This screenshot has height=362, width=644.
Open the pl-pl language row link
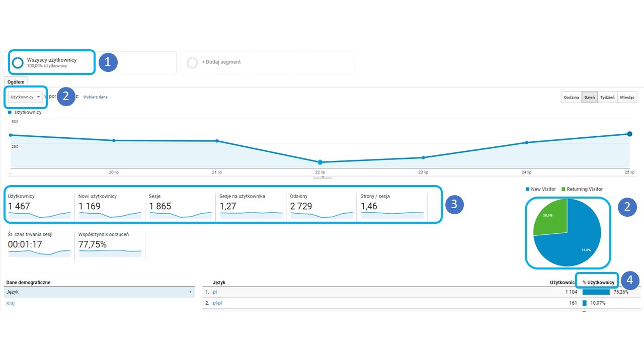(x=218, y=303)
